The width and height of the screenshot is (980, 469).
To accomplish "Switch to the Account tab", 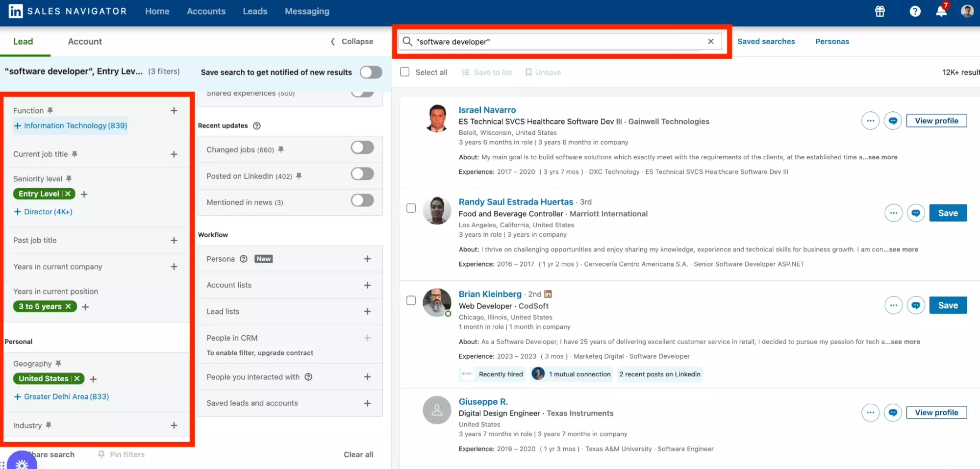I will pyautogui.click(x=84, y=41).
